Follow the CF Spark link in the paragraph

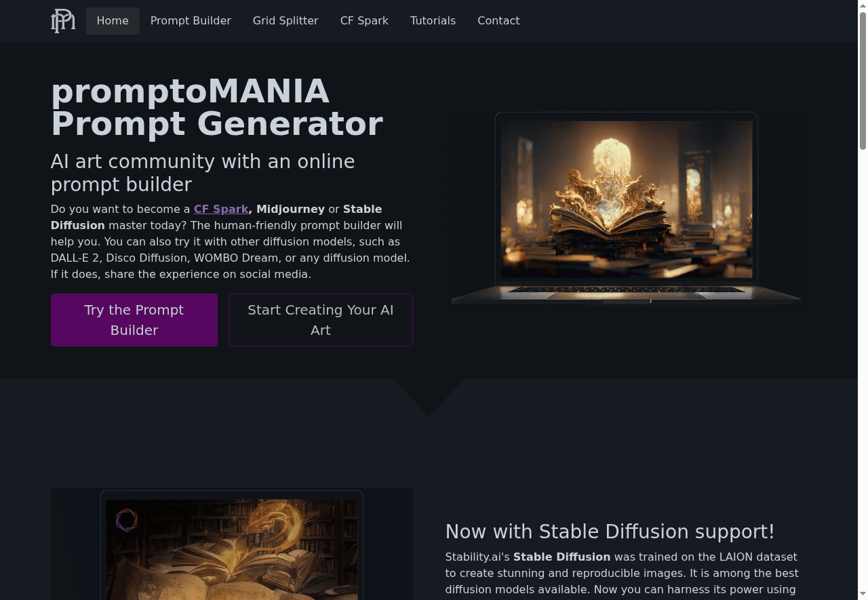(221, 209)
